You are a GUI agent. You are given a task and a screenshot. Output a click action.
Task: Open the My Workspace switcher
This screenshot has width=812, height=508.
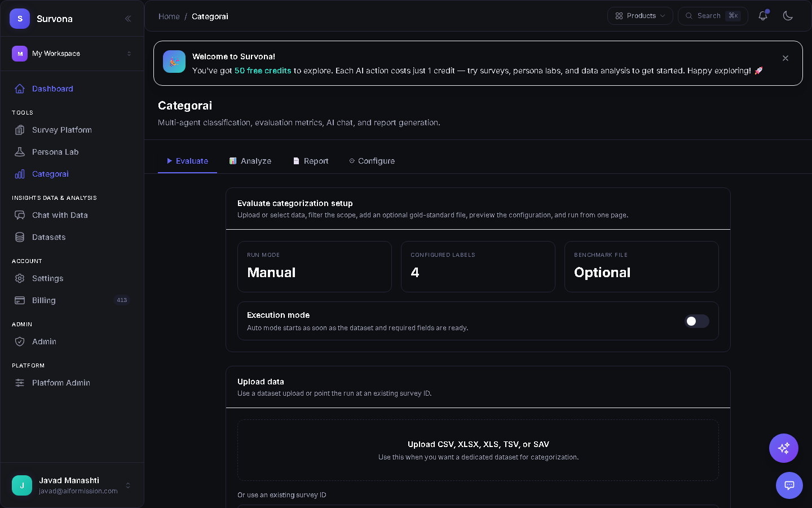(x=72, y=53)
